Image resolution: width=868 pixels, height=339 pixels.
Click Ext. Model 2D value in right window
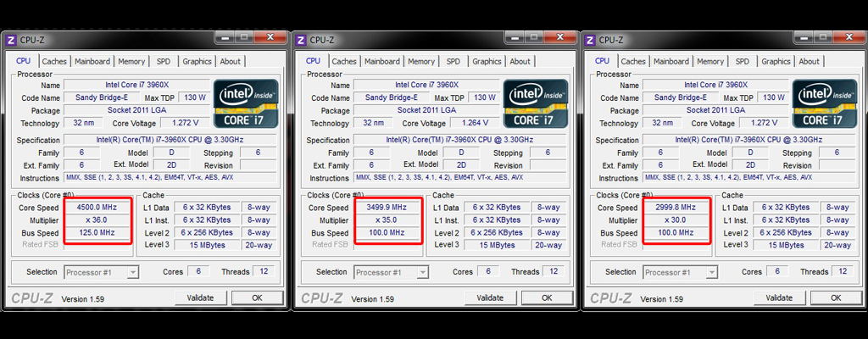coord(751,165)
